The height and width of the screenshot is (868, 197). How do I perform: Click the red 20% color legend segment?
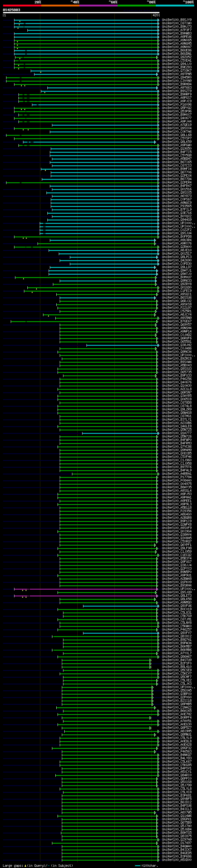tap(22, 6)
